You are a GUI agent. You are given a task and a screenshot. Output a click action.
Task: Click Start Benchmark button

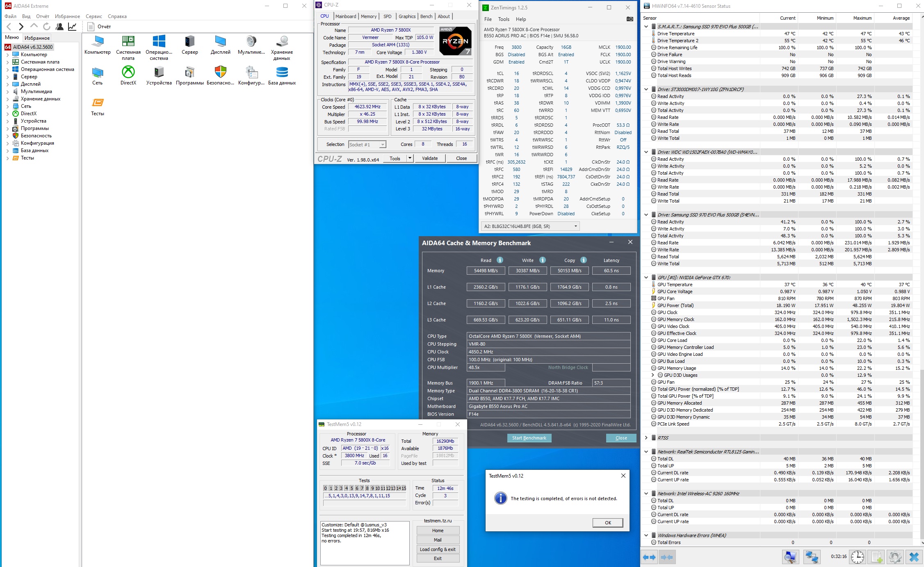[x=529, y=438]
